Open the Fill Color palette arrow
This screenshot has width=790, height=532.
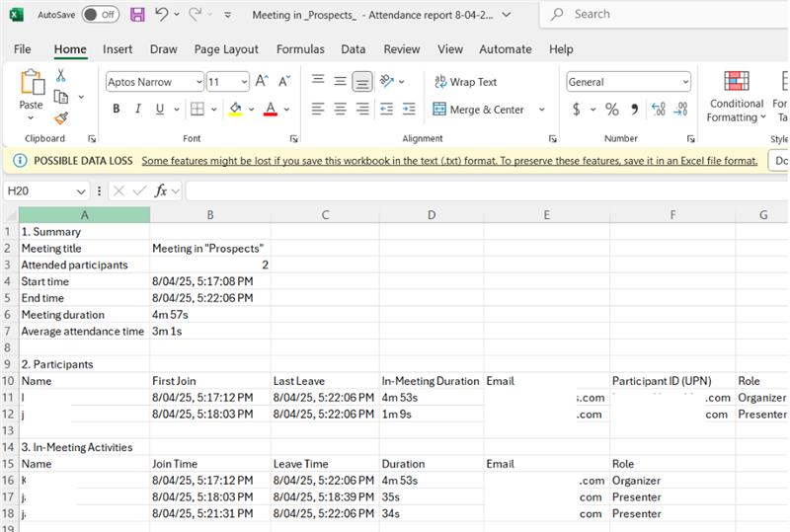click(251, 110)
